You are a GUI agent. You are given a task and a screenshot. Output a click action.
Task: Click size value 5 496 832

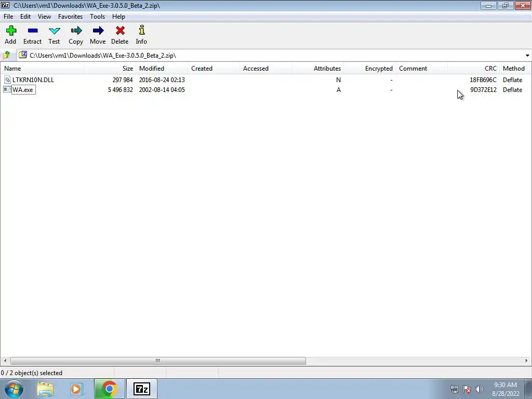[x=120, y=90]
